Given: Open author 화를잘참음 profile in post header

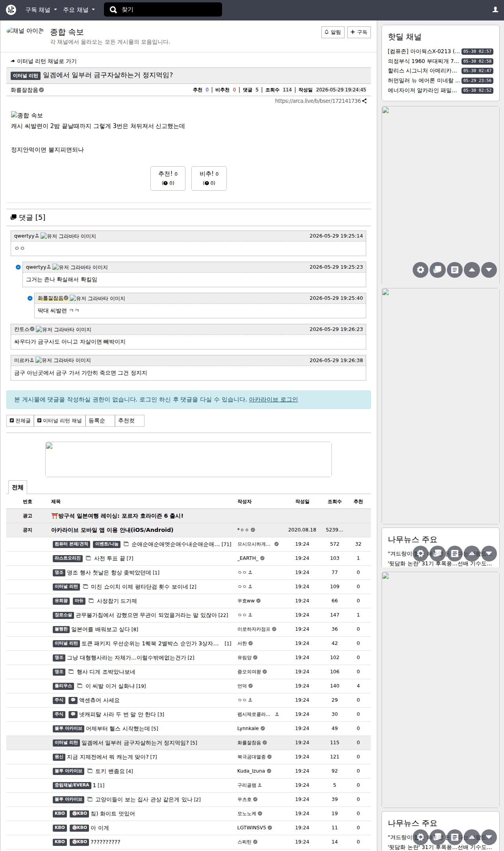Looking at the screenshot, I should 24,90.
